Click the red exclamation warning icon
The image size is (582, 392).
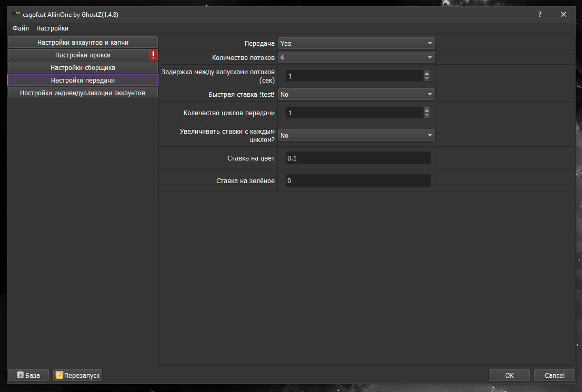coord(153,55)
